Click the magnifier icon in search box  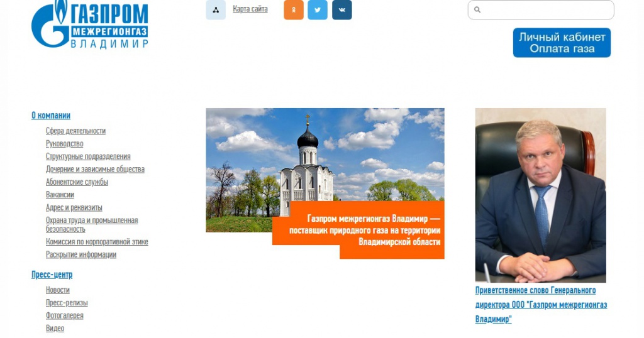pos(477,9)
